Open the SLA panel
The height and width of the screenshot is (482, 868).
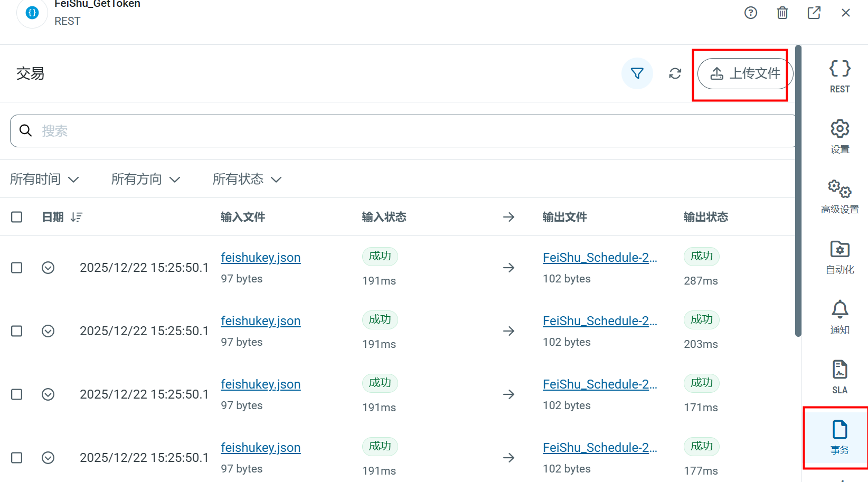point(839,377)
